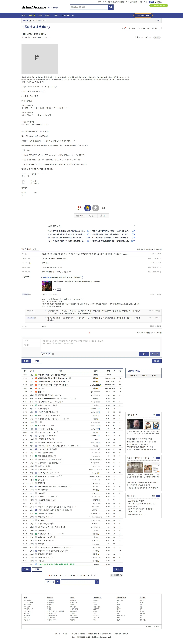Open 알림 bell notifications in login box
The image size is (183, 644).
154,376
